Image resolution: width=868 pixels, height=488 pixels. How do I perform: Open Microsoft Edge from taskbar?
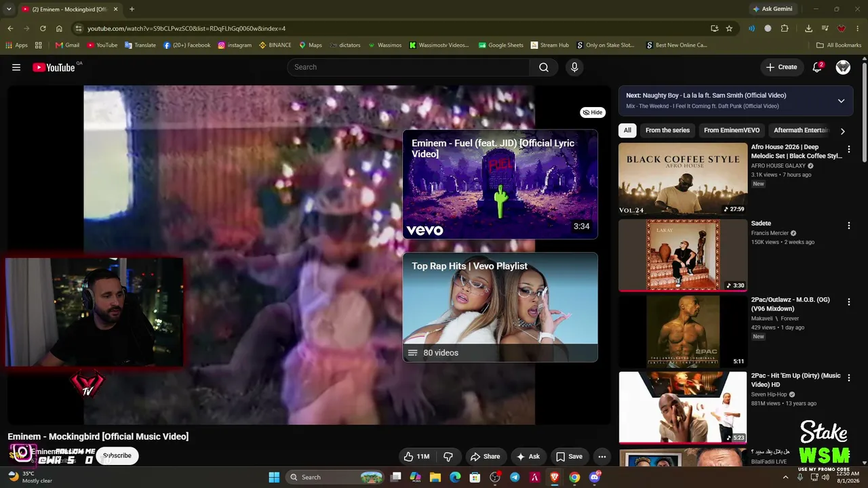(455, 477)
